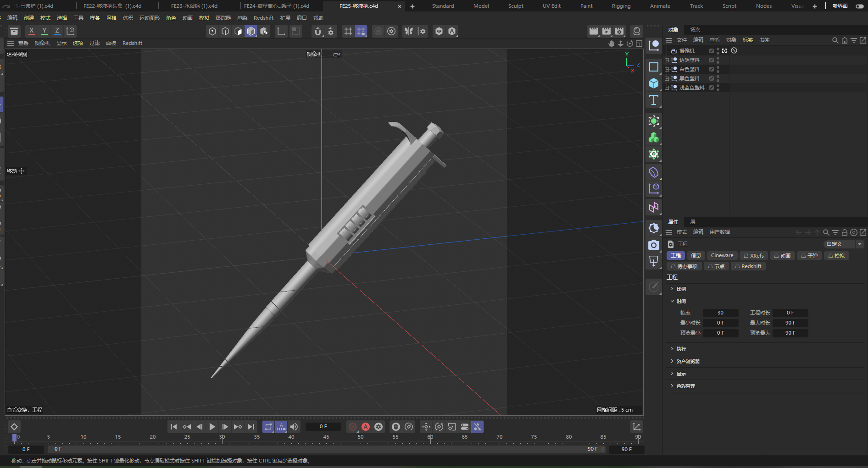Toggle the coordinate system icon beside Z
The width and height of the screenshot is (868, 468).
pyautogui.click(x=70, y=31)
